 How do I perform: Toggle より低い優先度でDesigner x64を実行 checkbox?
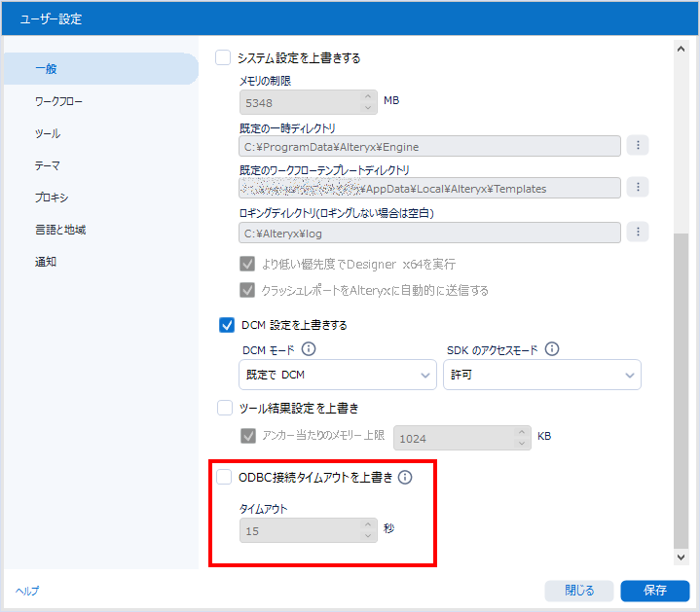[247, 264]
